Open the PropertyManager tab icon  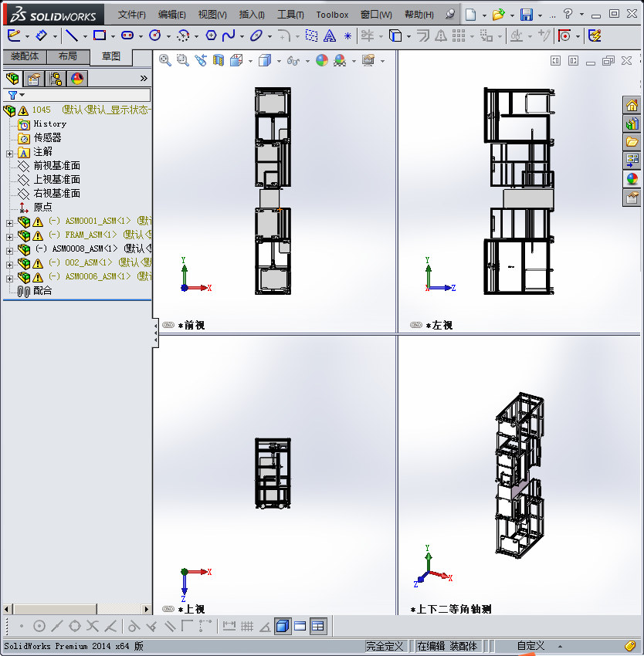[34, 79]
